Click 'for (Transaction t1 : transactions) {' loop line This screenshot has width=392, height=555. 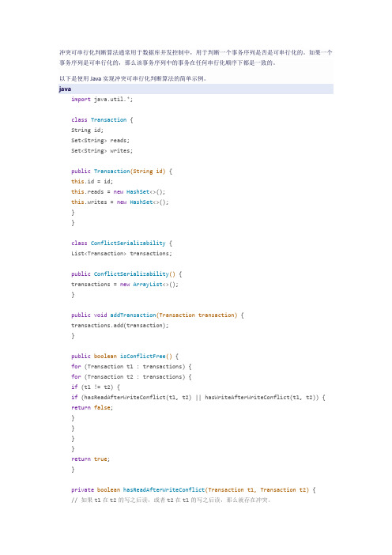[131, 366]
